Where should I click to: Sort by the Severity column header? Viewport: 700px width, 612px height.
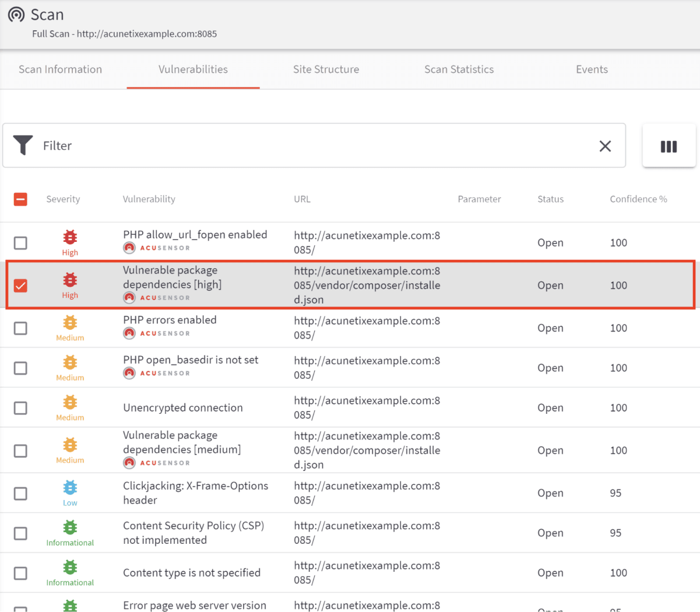[x=63, y=199]
